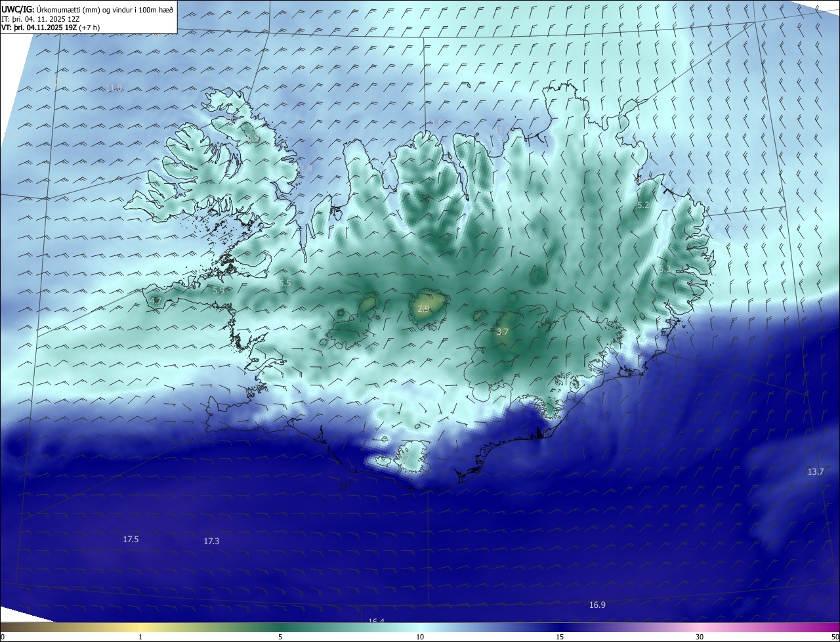Click the '50' tick label on the color scale
The height and width of the screenshot is (642, 840).
click(x=835, y=637)
